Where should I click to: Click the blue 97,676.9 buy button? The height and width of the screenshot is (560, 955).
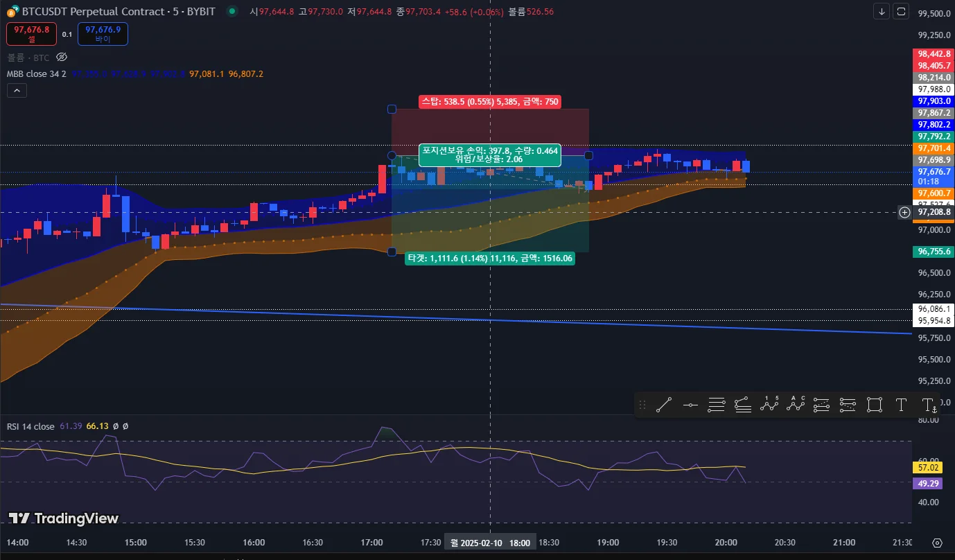[103, 34]
